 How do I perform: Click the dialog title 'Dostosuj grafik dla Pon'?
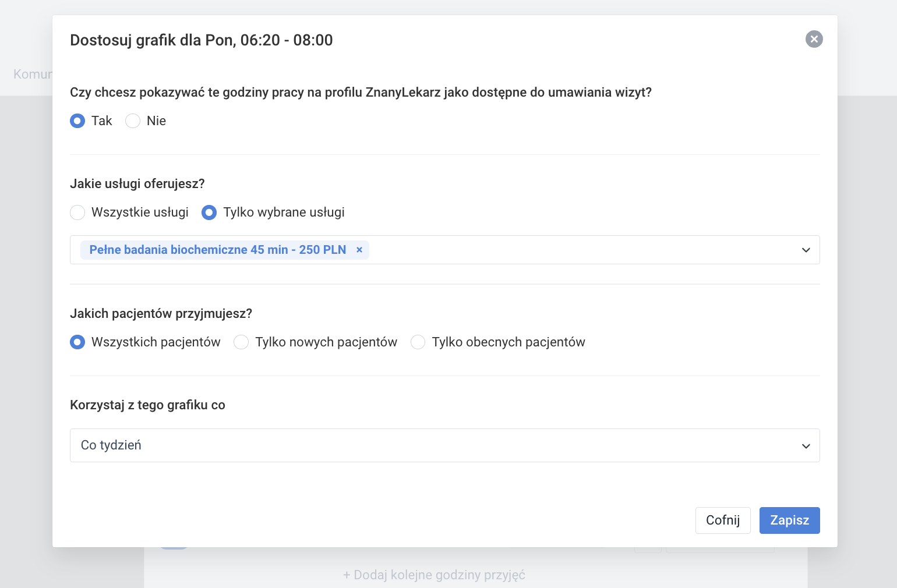[201, 40]
